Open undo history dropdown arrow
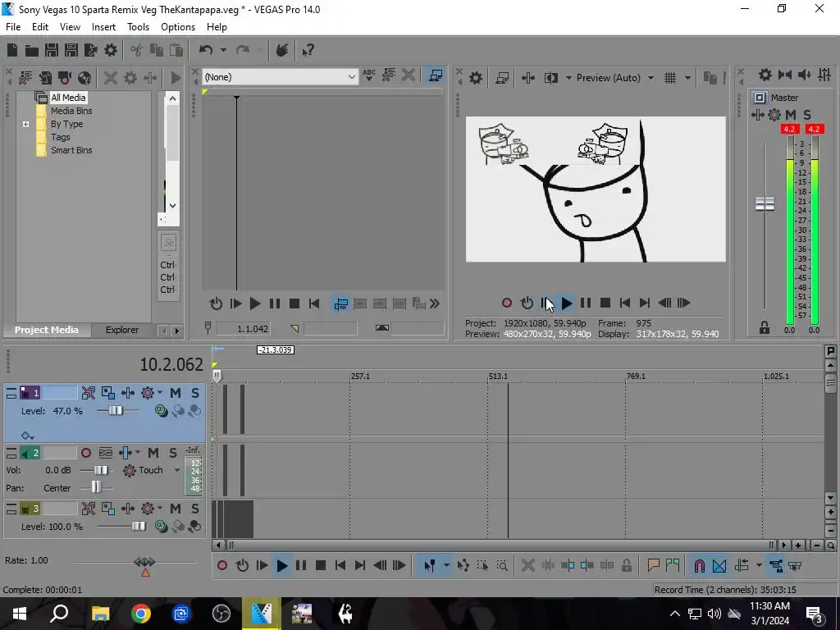Viewport: 840px width, 630px height. 223,50
